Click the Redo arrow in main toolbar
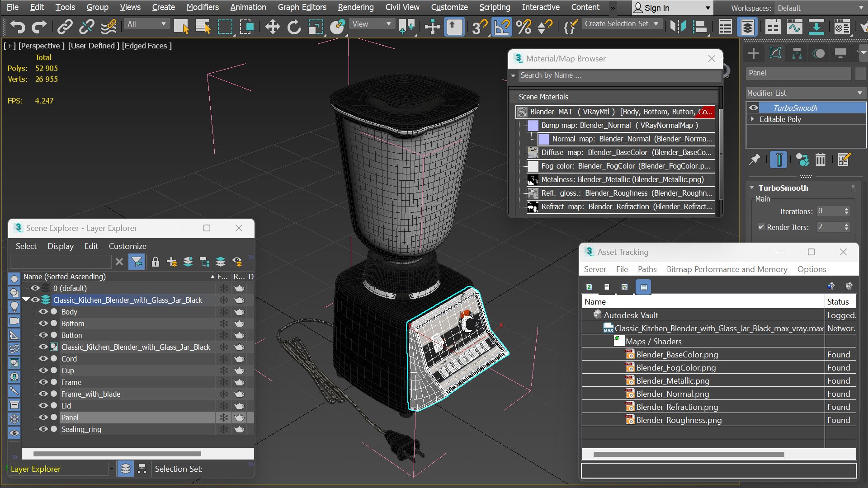 click(x=39, y=27)
